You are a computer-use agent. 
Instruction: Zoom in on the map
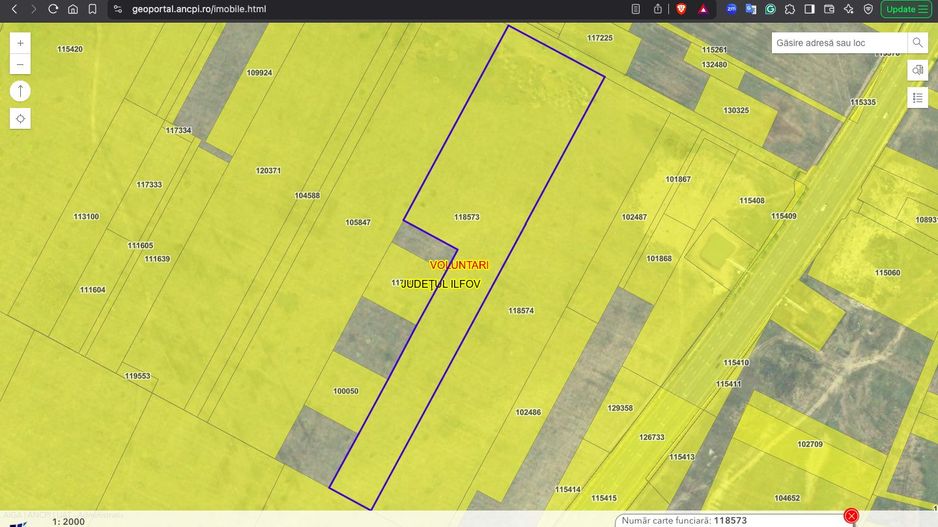20,43
